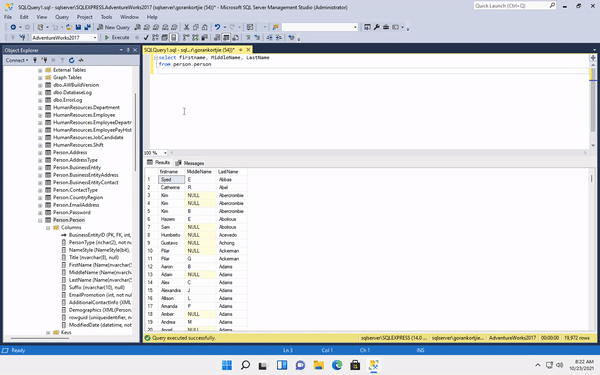Select Person.EmailAddress in Object Explorer
Image resolution: width=600 pixels, height=375 pixels.
click(x=76, y=205)
